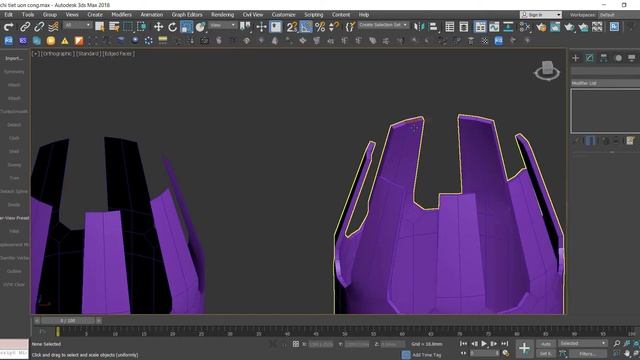Activate the Select and Move tool

[158, 27]
